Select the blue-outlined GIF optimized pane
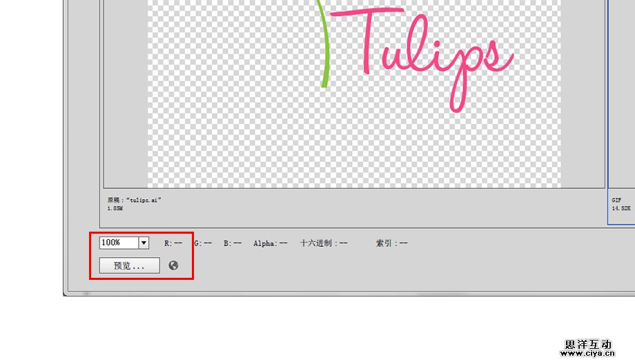Viewport: 635px width, 364px height. (x=621, y=103)
